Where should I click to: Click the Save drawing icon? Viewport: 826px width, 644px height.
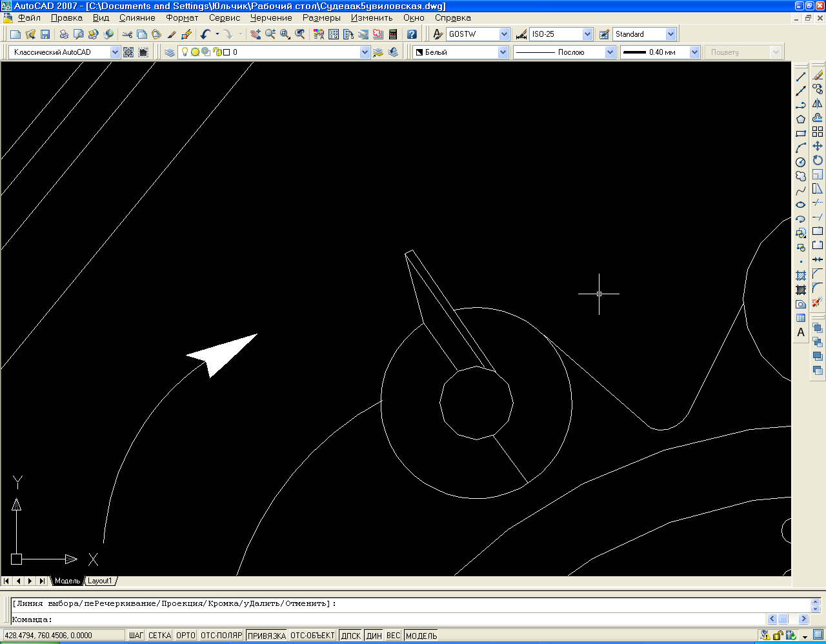[45, 34]
